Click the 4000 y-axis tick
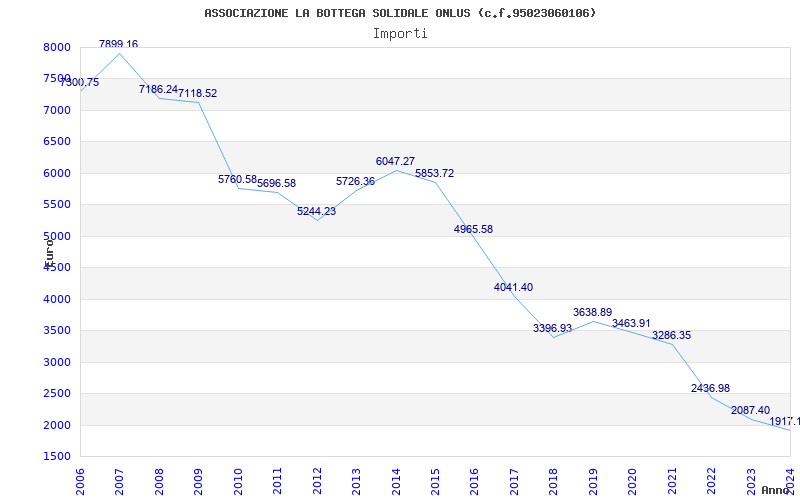This screenshot has width=800, height=500. pyautogui.click(x=57, y=299)
